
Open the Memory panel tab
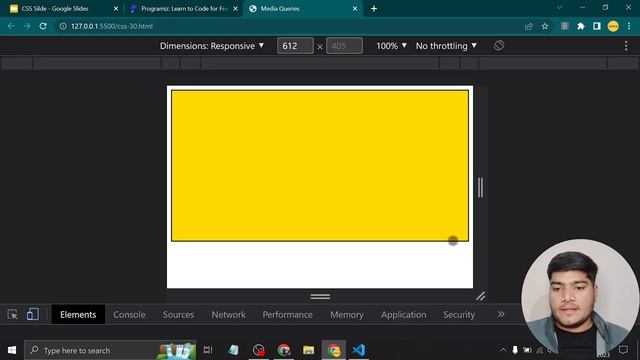(347, 315)
